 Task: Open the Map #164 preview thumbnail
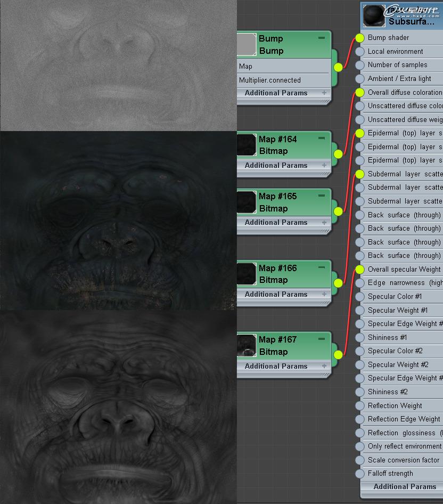247,145
